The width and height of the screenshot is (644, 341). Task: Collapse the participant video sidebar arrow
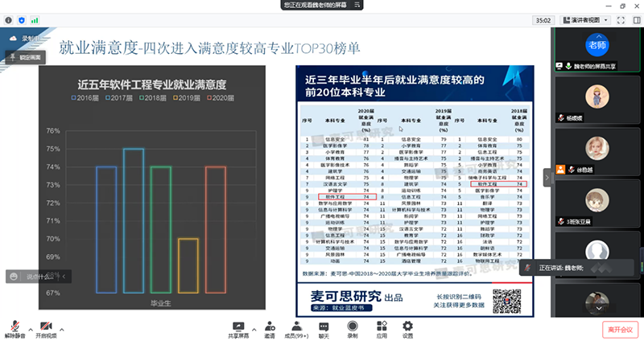point(548,175)
